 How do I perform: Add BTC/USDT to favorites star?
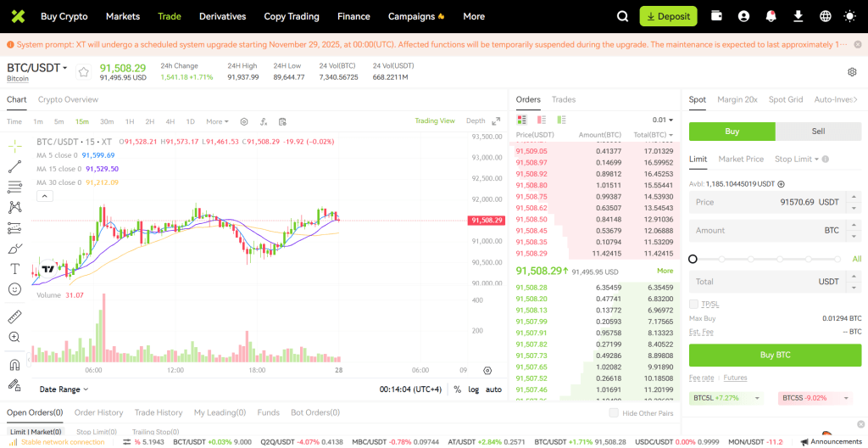[84, 71]
